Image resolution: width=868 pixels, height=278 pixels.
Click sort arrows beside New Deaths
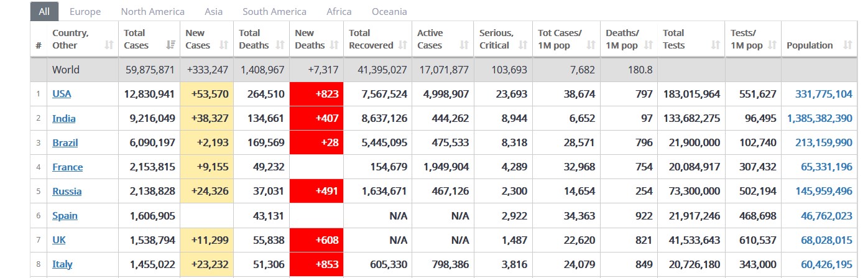335,45
